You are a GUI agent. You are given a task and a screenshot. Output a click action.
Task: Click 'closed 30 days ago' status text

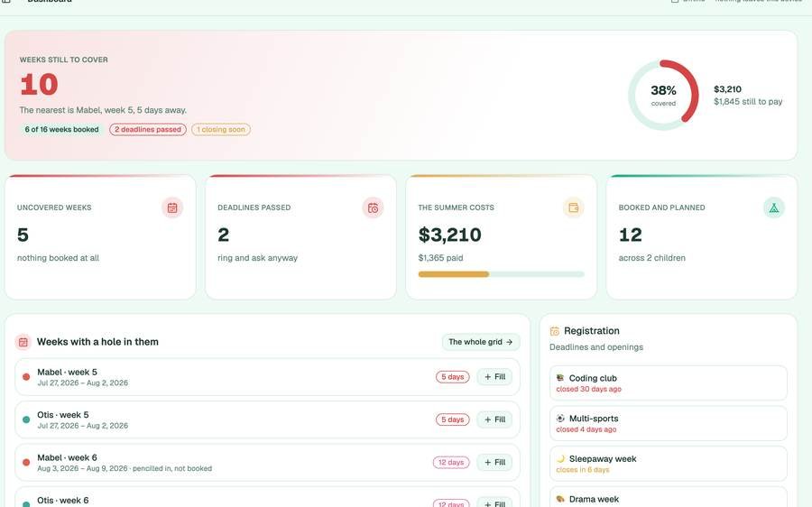click(589, 389)
